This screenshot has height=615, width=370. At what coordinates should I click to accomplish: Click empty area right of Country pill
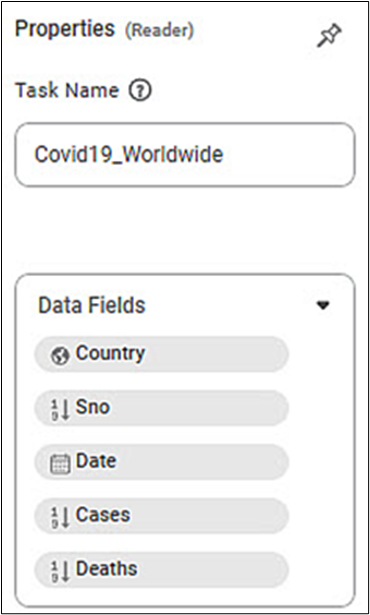[321, 354]
